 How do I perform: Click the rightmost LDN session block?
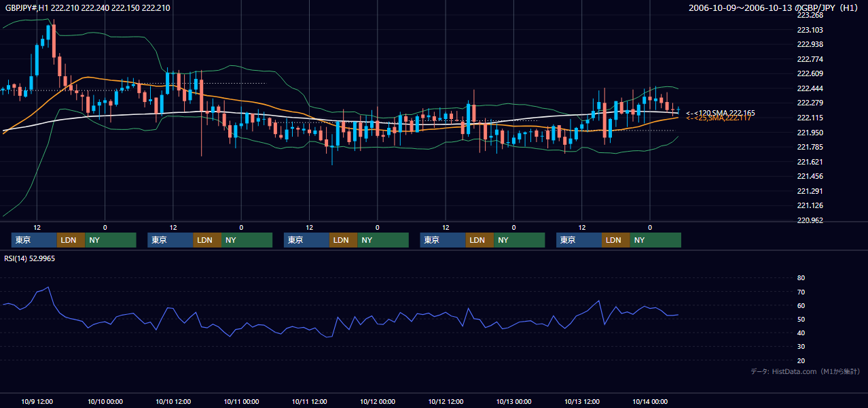pyautogui.click(x=615, y=240)
